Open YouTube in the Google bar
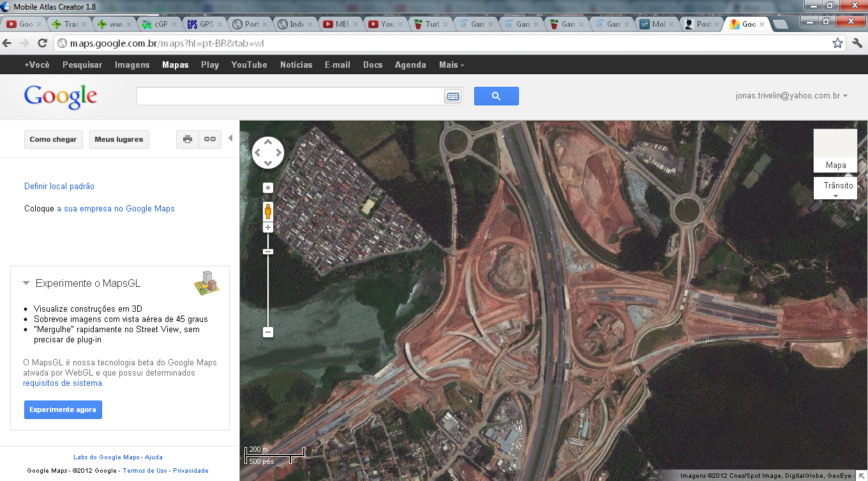The width and height of the screenshot is (868, 481). pyautogui.click(x=249, y=65)
